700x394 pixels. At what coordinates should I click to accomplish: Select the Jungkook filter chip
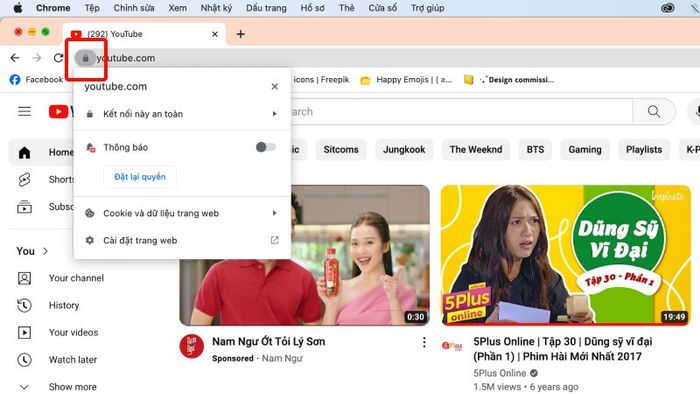(404, 149)
